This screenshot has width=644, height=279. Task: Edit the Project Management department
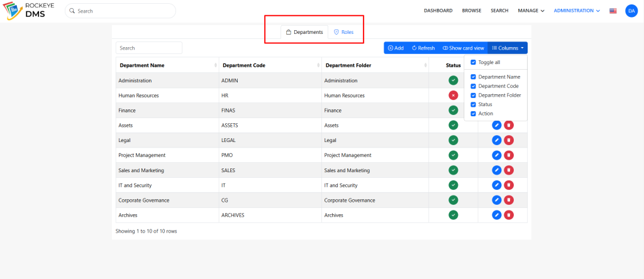(x=497, y=155)
